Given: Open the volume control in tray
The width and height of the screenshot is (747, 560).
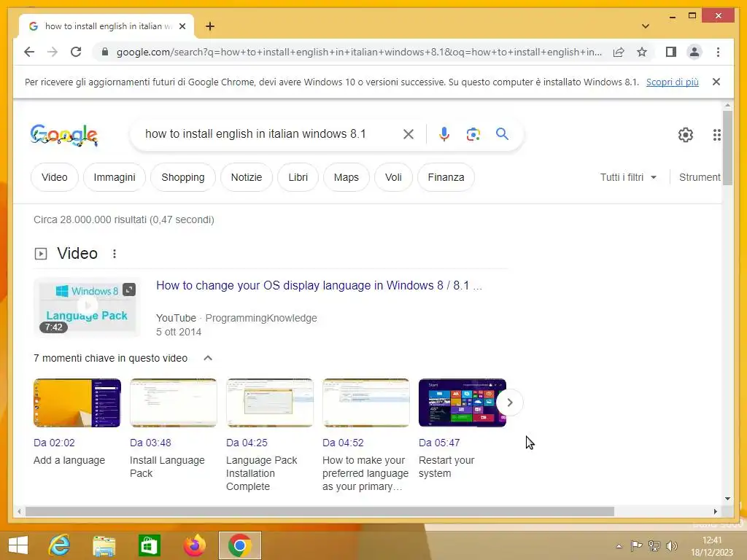Looking at the screenshot, I should tap(672, 545).
